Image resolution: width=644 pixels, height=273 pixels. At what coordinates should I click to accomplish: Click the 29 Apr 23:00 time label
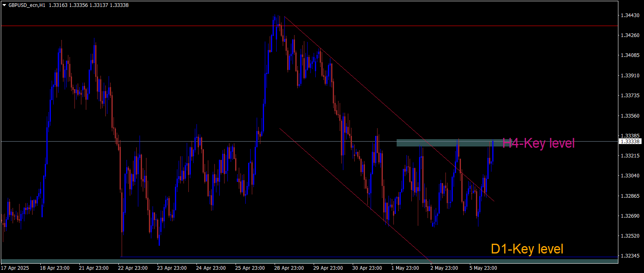coord(328,268)
